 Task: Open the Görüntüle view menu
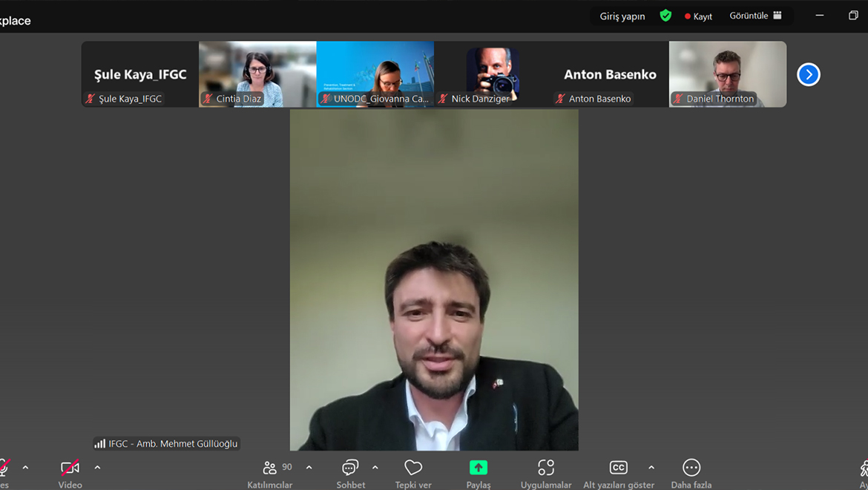coord(755,16)
